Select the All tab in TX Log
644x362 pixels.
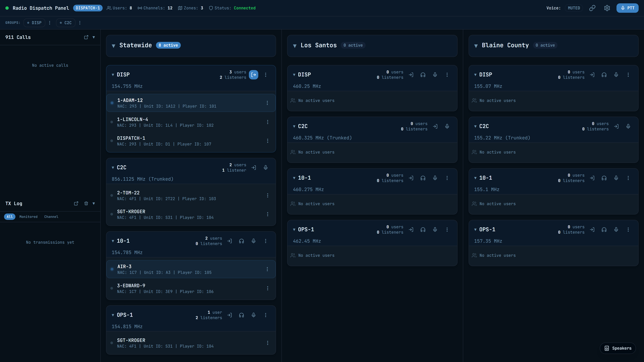point(10,217)
